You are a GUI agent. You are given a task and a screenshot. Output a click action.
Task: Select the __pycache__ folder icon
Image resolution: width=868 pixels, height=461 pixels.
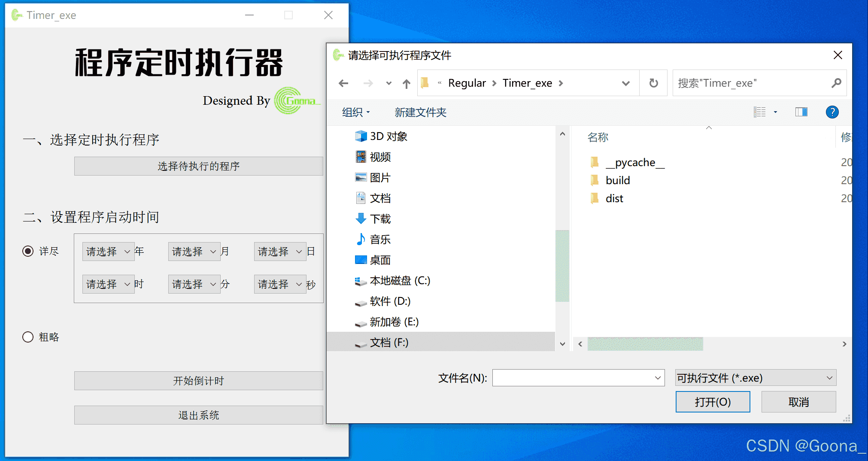coord(595,162)
